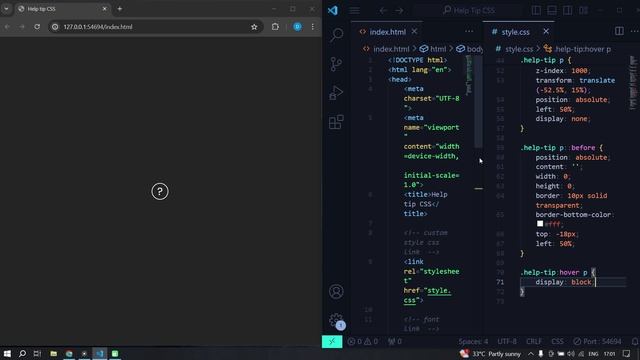Open the browser tab search dropdown
This screenshot has width=640, height=360.
click(6, 9)
